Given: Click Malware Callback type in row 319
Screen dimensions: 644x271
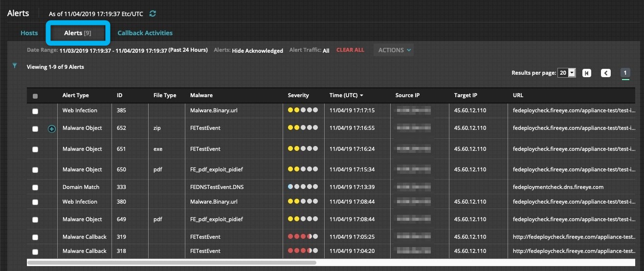Looking at the screenshot, I should tap(85, 237).
